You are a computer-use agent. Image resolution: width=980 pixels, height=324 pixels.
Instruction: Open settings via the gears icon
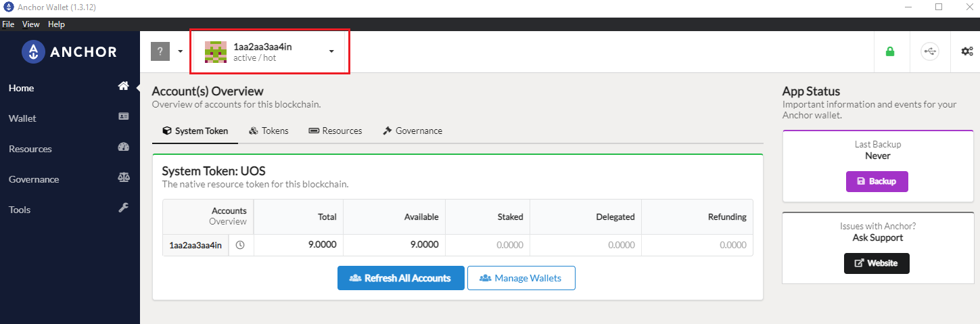(966, 51)
